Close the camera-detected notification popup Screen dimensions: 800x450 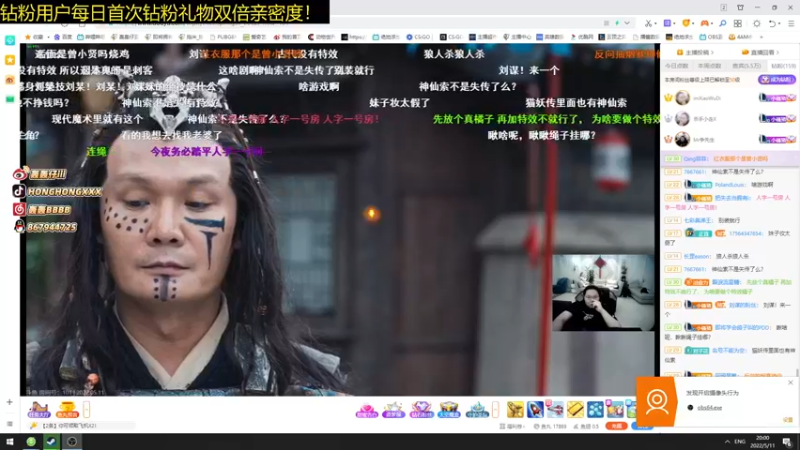coord(790,383)
